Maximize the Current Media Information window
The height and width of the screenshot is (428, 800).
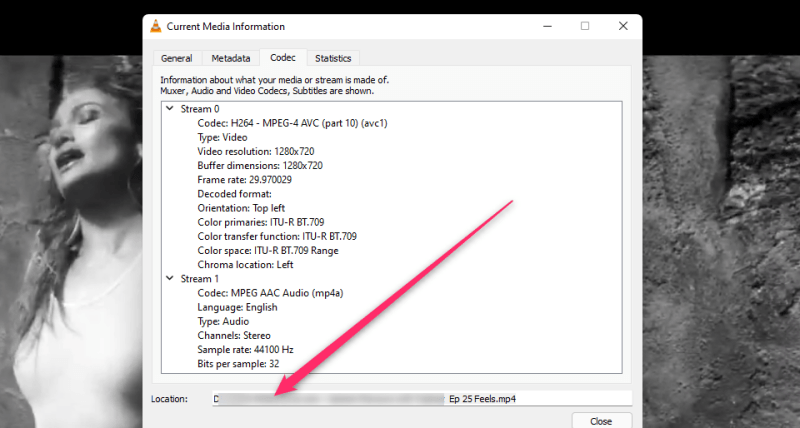point(585,26)
